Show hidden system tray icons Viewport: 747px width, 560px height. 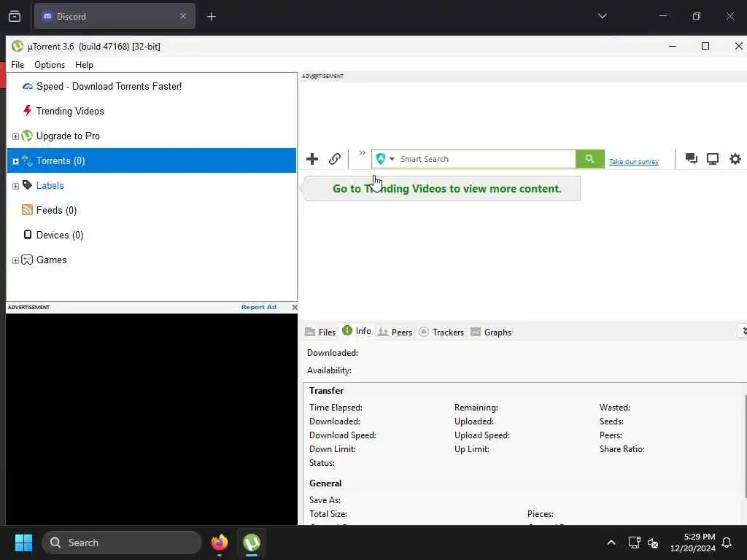click(x=611, y=542)
